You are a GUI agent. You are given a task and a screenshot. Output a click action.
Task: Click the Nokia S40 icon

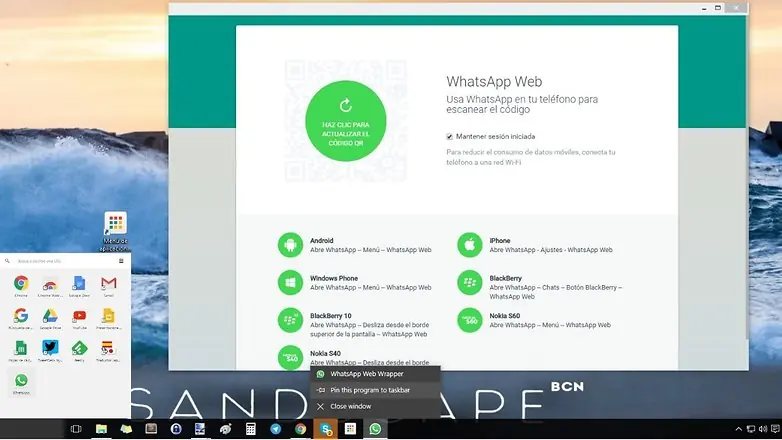(290, 358)
